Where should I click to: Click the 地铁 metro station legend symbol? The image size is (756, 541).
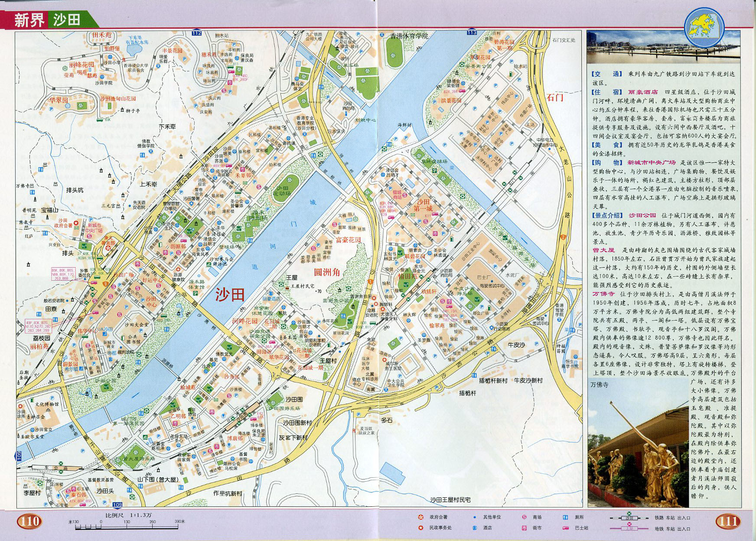tap(629, 528)
